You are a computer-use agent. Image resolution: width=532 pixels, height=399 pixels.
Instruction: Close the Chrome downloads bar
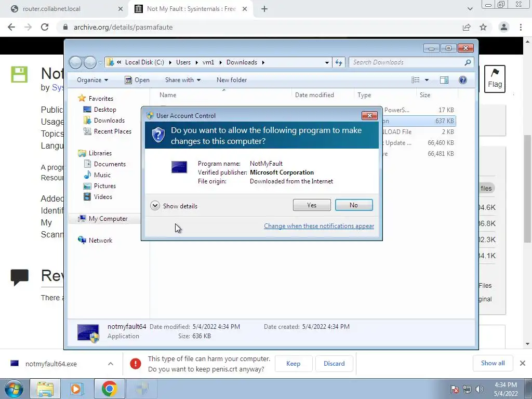click(x=523, y=363)
